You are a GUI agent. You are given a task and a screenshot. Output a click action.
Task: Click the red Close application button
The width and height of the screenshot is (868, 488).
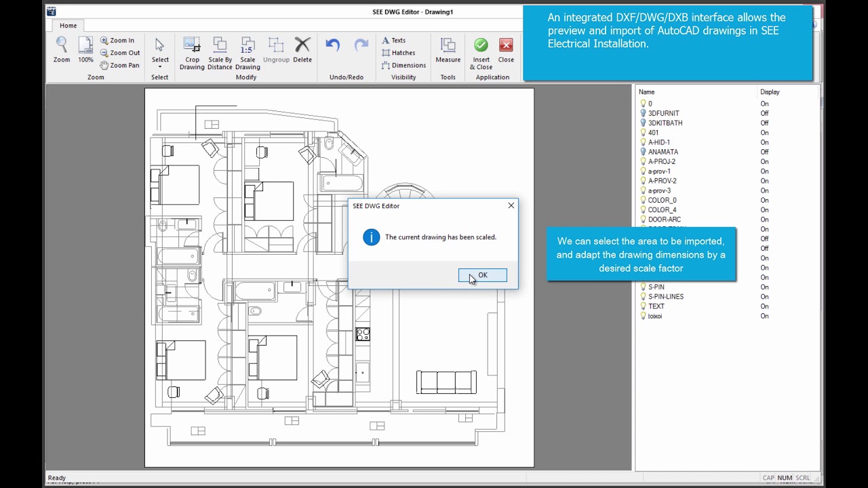coord(506,50)
